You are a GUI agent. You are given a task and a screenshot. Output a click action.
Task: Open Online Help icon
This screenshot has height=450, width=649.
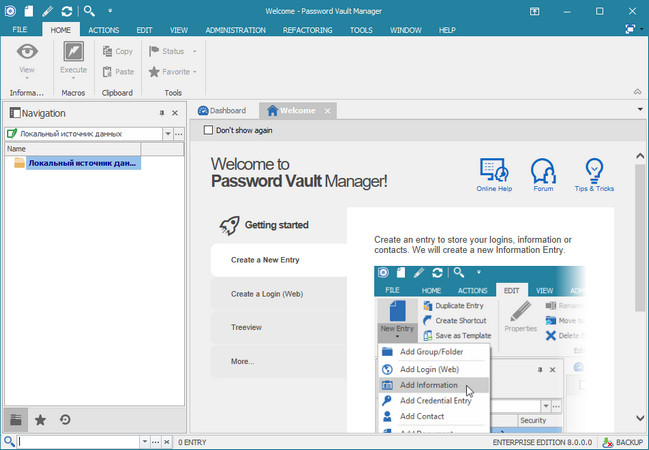point(493,170)
